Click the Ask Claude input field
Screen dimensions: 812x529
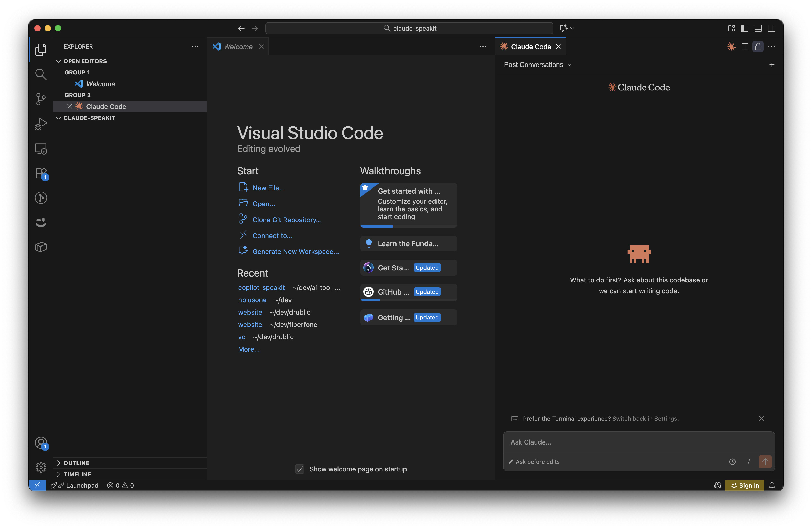tap(638, 442)
